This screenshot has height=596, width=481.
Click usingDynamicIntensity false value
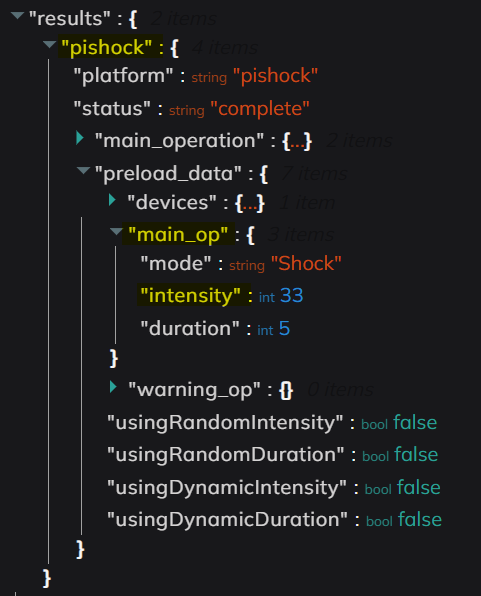(419, 487)
